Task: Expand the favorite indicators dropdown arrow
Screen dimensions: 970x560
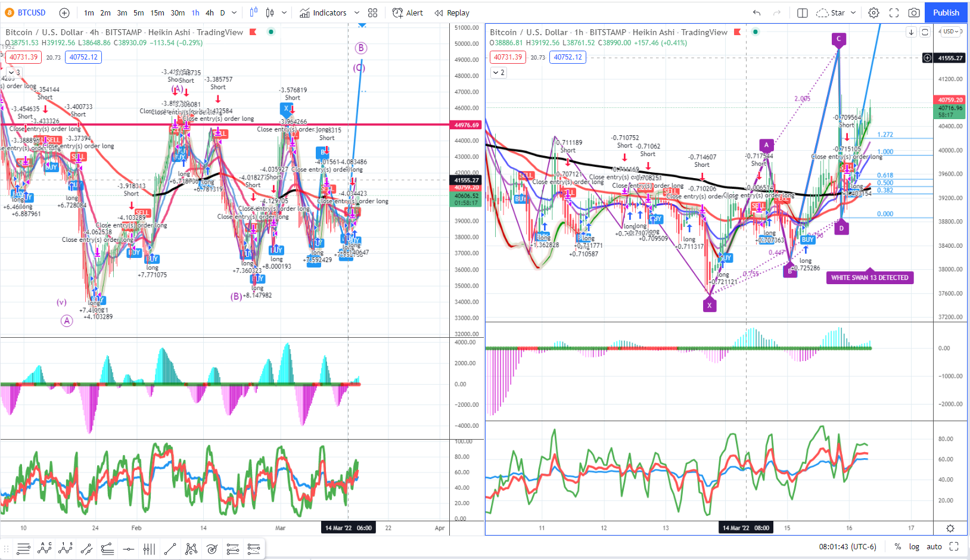Action: point(357,13)
